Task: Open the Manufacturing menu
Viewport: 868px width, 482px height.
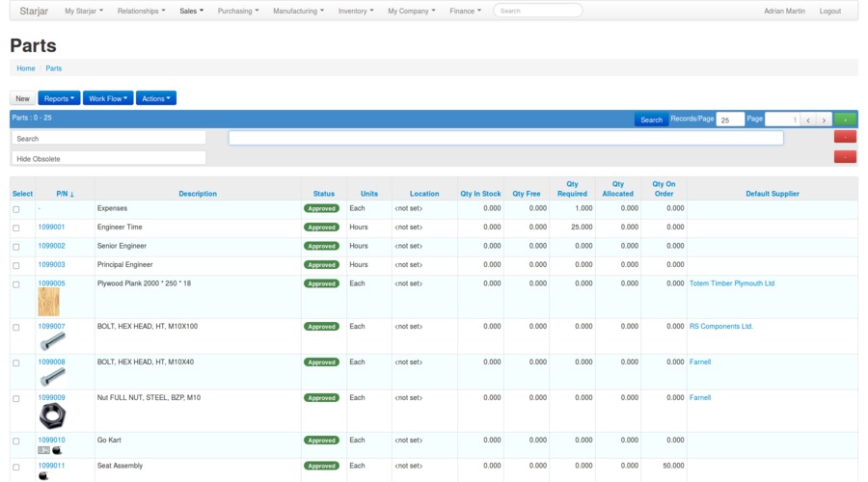Action: click(x=298, y=11)
